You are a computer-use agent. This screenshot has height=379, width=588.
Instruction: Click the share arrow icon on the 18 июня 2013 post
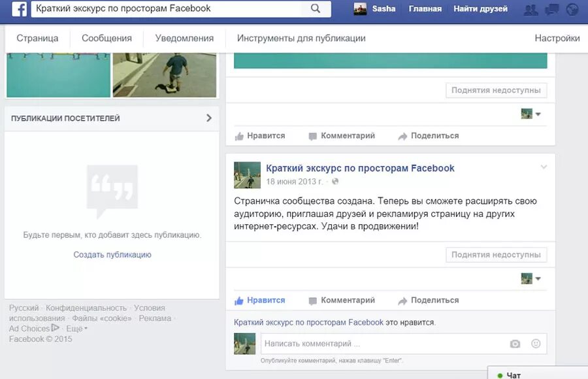pyautogui.click(x=402, y=301)
